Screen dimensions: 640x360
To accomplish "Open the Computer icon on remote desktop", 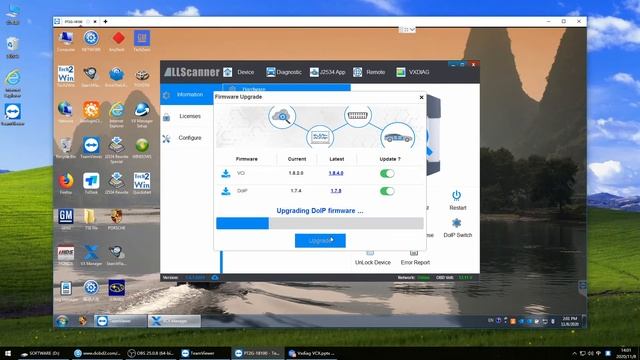I will coord(66,40).
